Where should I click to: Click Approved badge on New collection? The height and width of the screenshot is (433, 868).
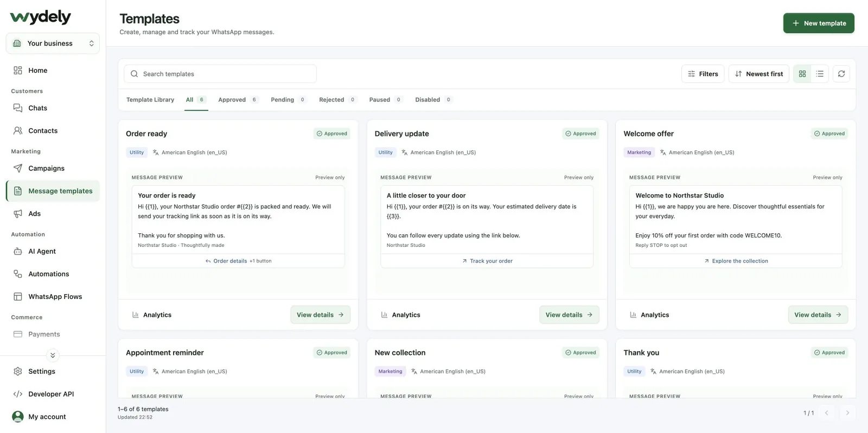pos(580,353)
